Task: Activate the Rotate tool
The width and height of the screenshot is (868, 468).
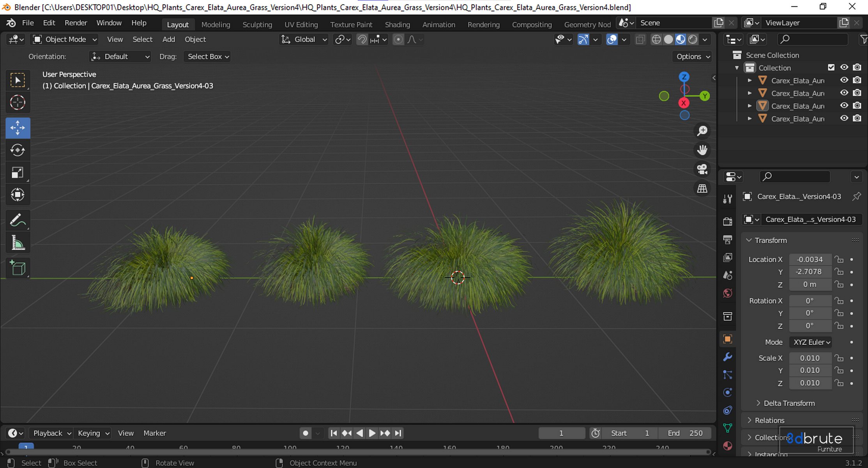Action: 18,150
